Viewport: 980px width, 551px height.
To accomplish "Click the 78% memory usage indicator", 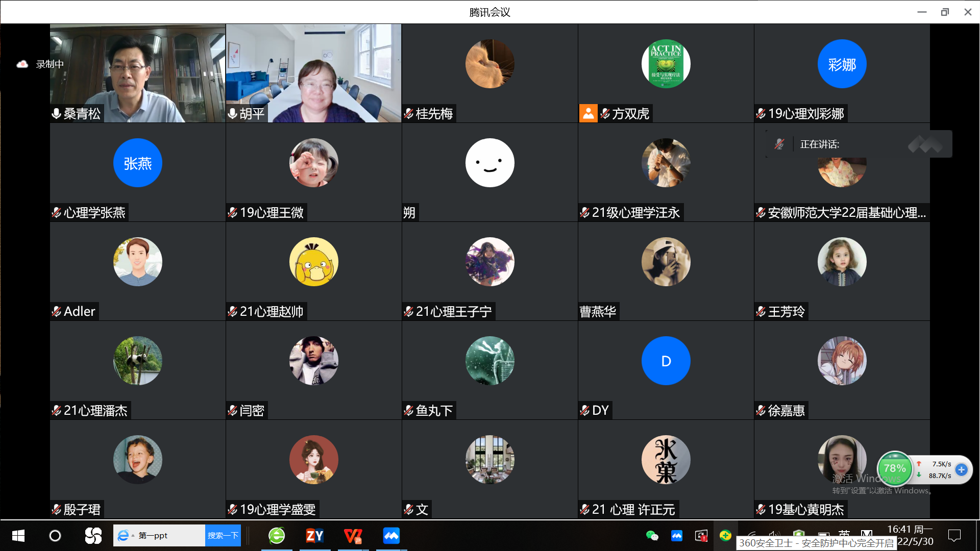I will point(895,468).
